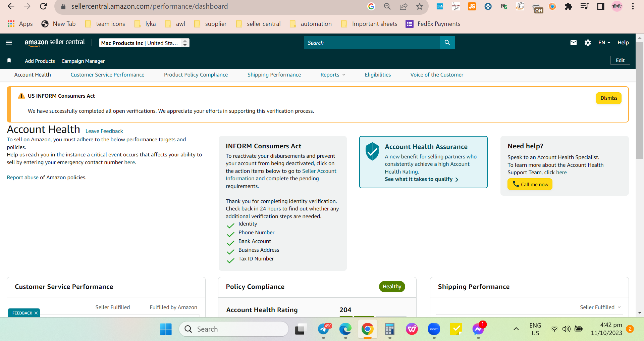This screenshot has height=341, width=644.
Task: Open the Chrome three-dot menu
Action: point(633,6)
